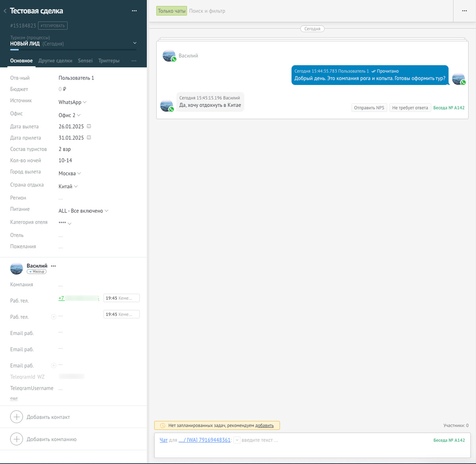
Task: Click plus icon beside third Email раб.
Action: coord(54,365)
